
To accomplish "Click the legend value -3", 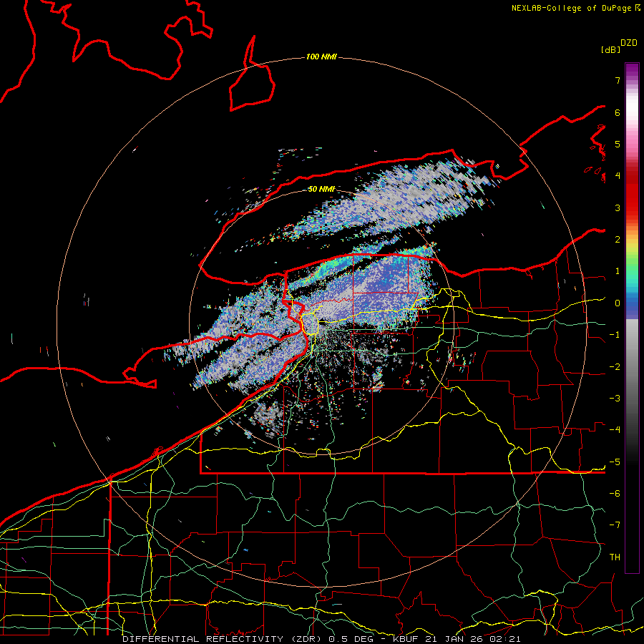I will click(615, 399).
